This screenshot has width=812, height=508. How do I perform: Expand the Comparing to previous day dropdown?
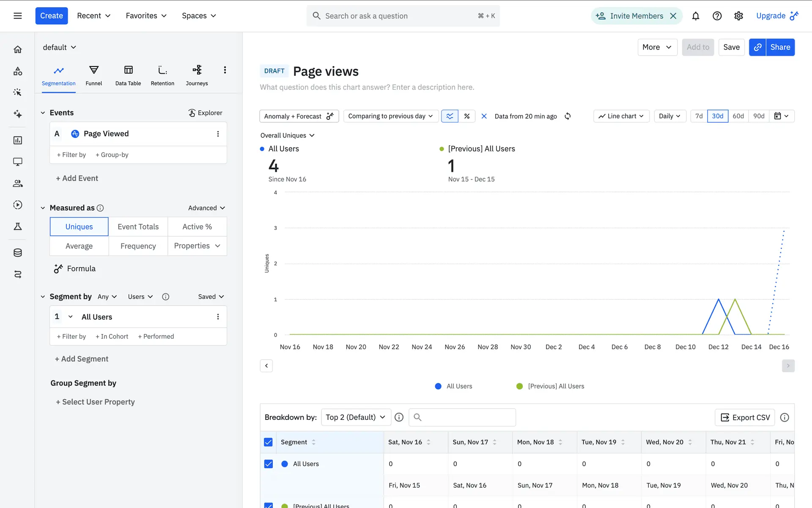pyautogui.click(x=390, y=116)
